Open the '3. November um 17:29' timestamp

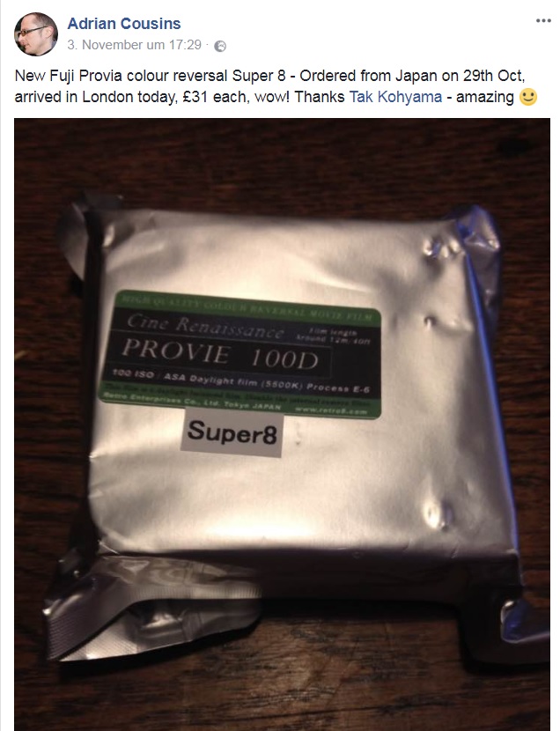(x=134, y=45)
